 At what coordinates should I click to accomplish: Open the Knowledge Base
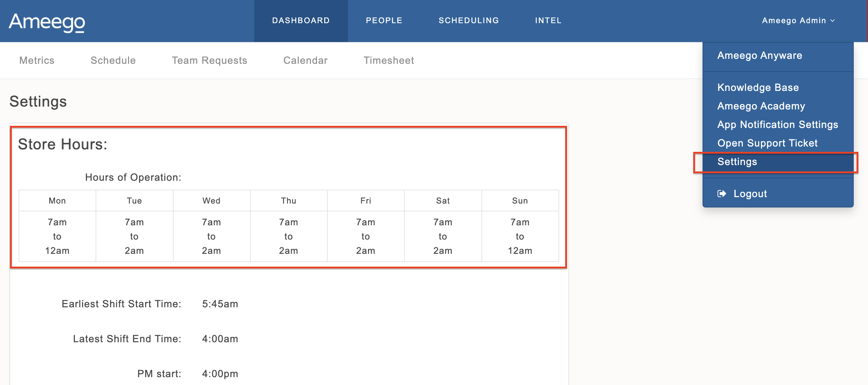tap(758, 87)
